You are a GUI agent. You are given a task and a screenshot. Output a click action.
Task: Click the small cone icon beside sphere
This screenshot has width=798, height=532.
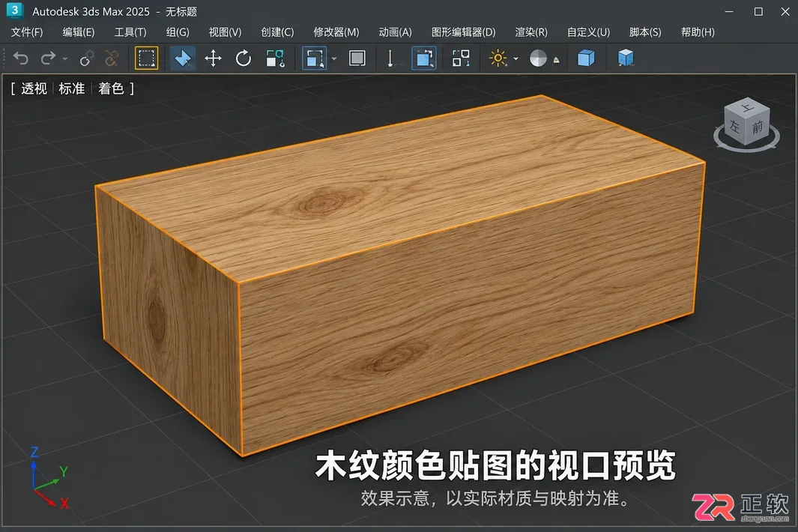[556, 60]
